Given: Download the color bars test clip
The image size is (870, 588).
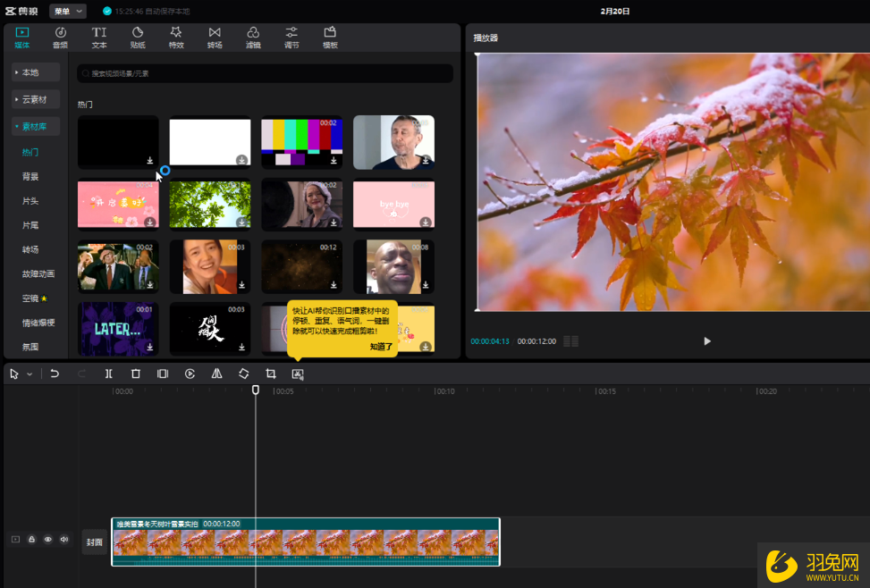Looking at the screenshot, I should 334,160.
